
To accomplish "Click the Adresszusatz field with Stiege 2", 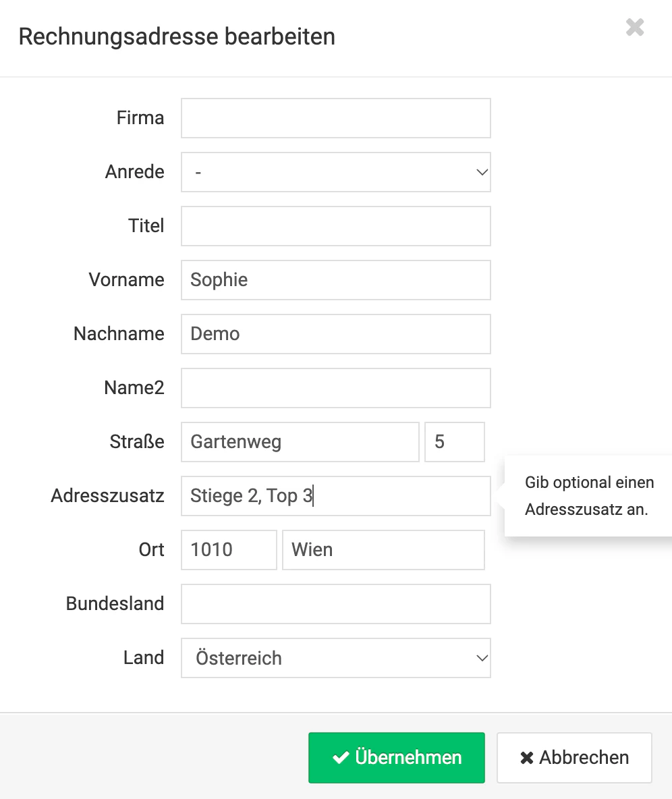I will point(336,496).
